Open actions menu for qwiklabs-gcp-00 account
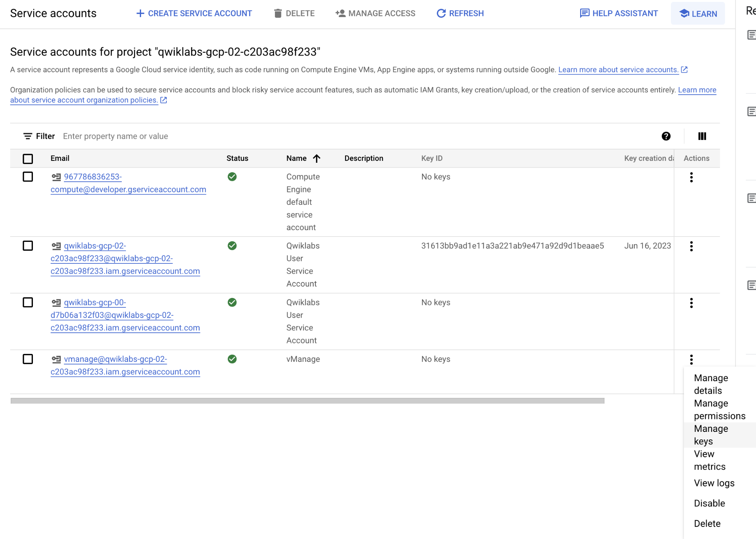Viewport: 756px width, 539px height. [691, 303]
